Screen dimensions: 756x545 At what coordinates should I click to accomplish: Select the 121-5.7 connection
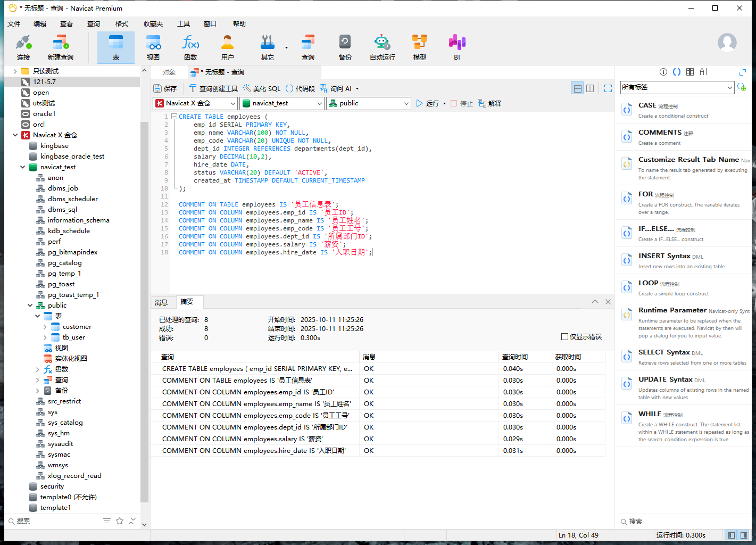[44, 82]
